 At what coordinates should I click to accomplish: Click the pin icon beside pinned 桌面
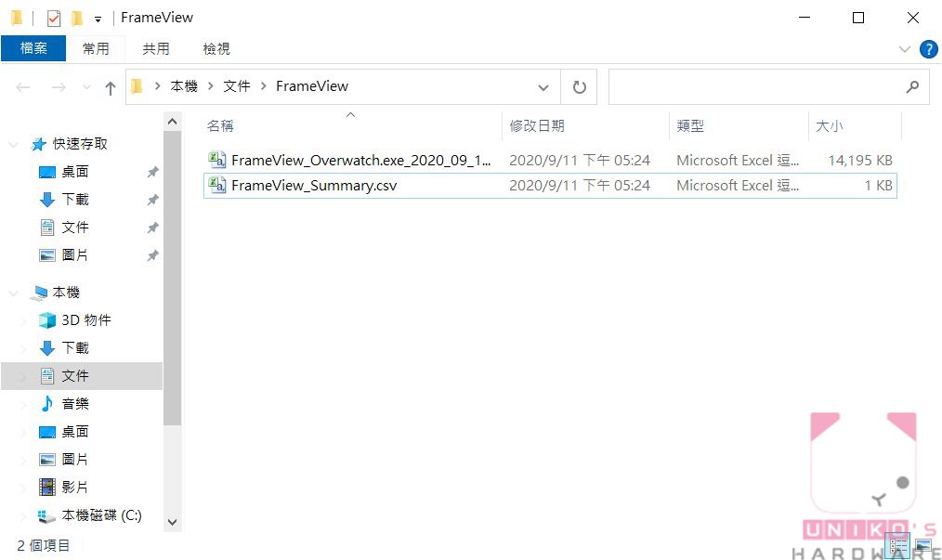click(x=152, y=173)
